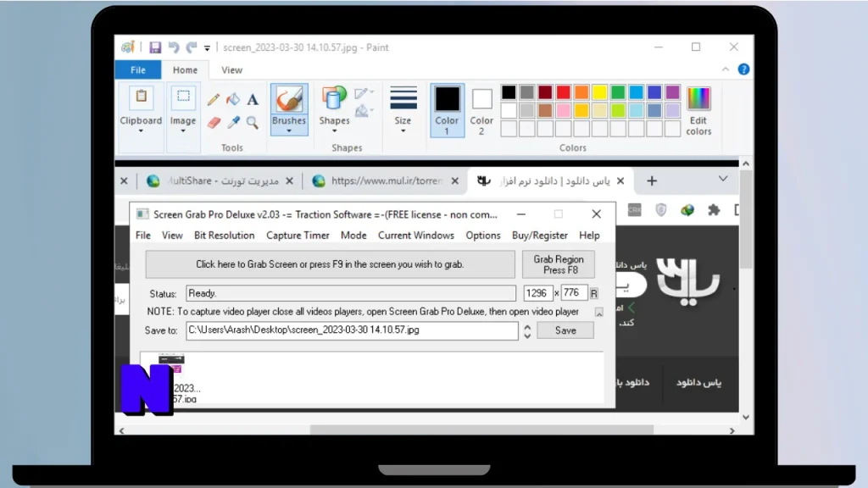
Task: Select Color 2 background box
Action: [x=481, y=111]
